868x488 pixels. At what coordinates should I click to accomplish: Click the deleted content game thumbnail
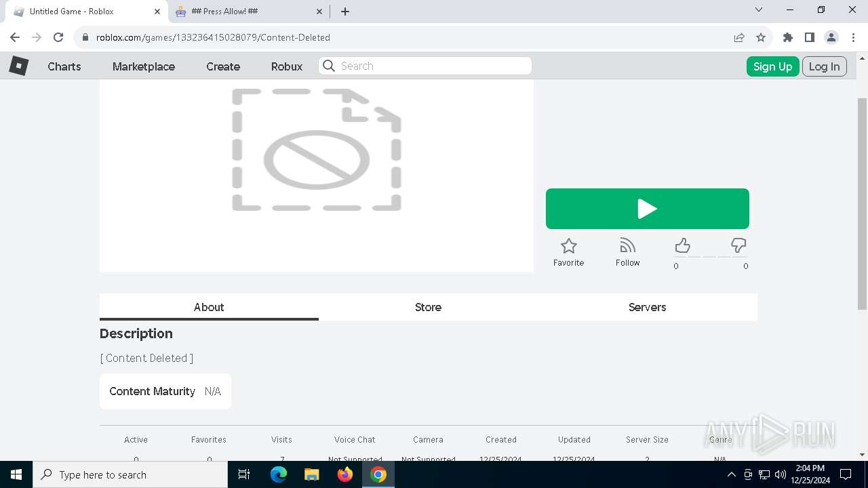(x=317, y=175)
